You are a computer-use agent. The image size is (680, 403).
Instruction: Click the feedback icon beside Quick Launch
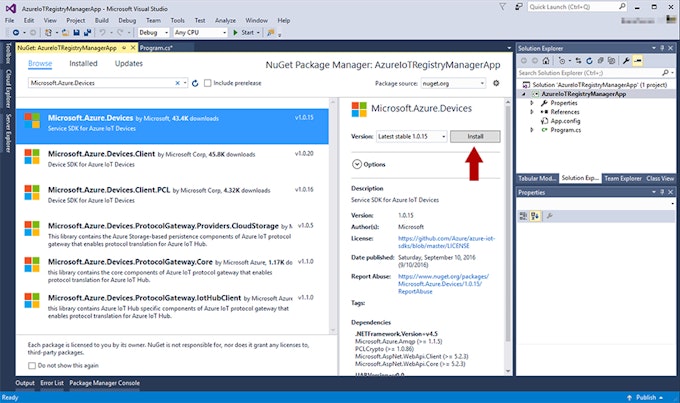coord(518,7)
